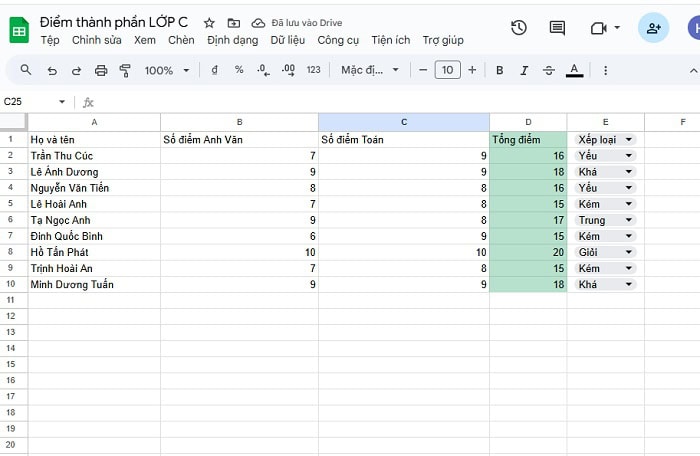The image size is (700, 456).
Task: Open the comments icon
Action: [557, 28]
